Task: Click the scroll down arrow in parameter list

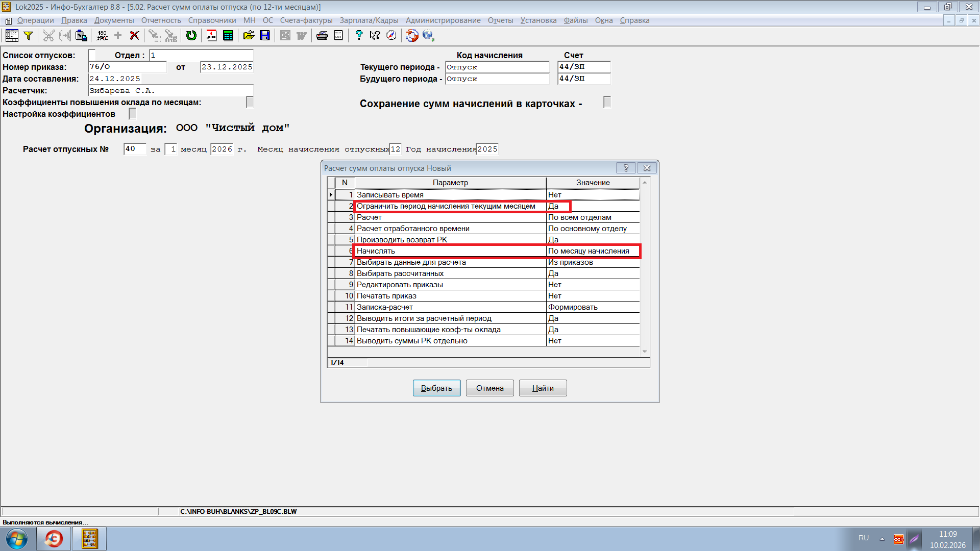Action: [645, 352]
